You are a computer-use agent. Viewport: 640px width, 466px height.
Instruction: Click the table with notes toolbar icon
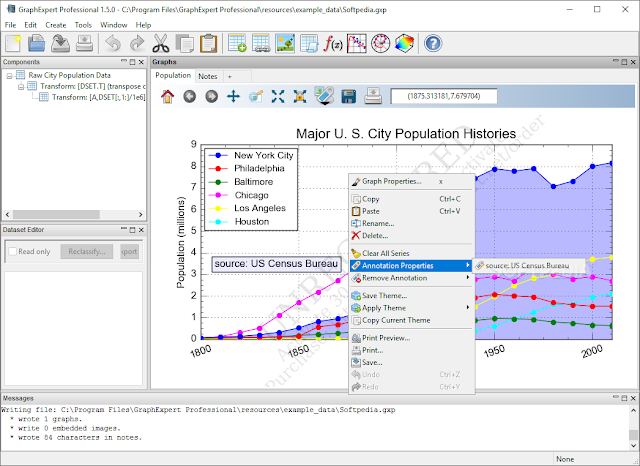coord(309,43)
